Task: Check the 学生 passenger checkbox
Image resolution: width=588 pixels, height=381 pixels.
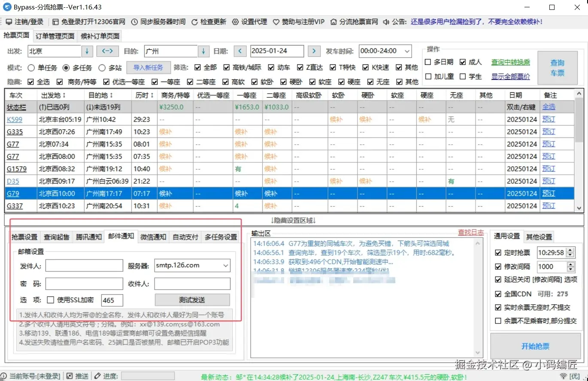Action: [463, 76]
